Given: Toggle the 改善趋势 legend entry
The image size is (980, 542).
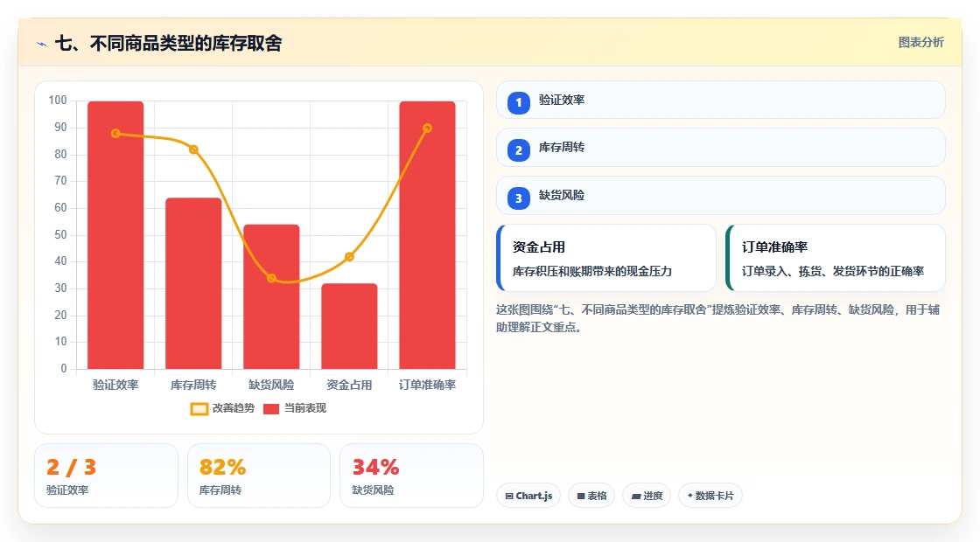Looking at the screenshot, I should 222,408.
